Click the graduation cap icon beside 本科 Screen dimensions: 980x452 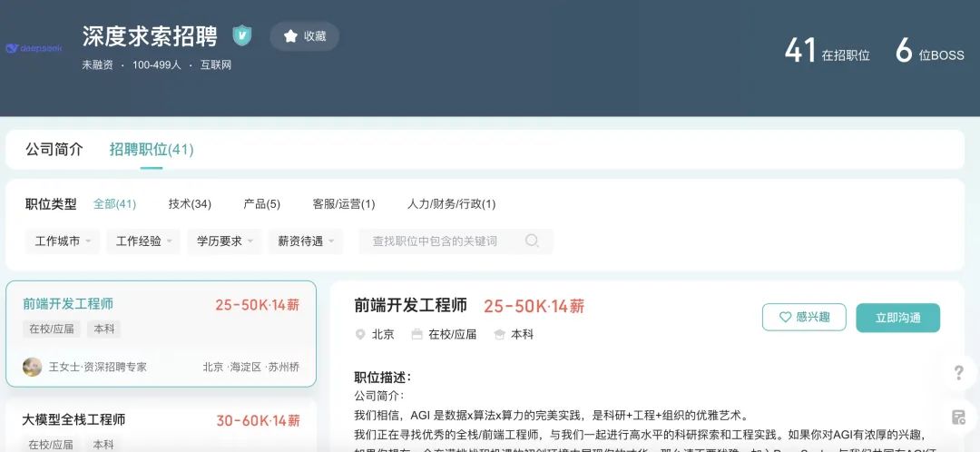[x=499, y=335]
